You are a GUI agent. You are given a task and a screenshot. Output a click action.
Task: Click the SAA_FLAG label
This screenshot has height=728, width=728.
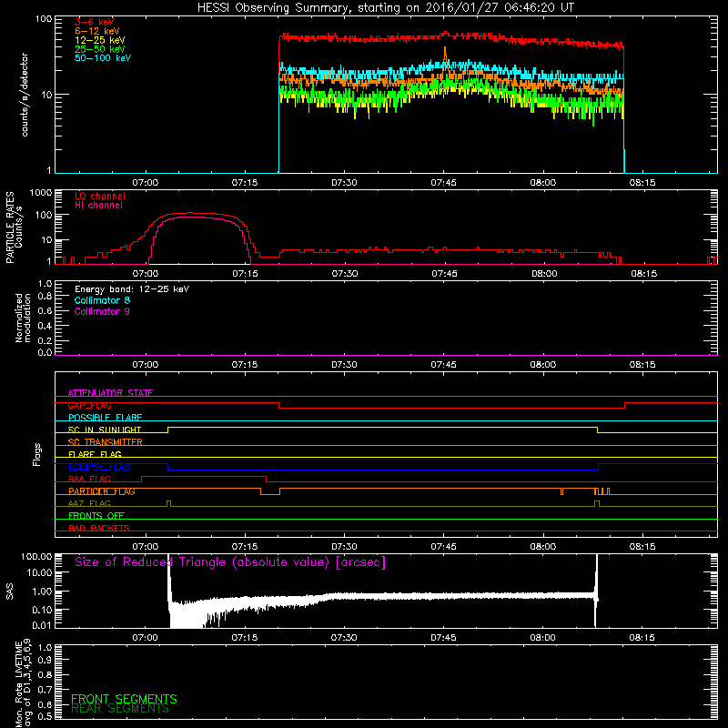pos(89,479)
